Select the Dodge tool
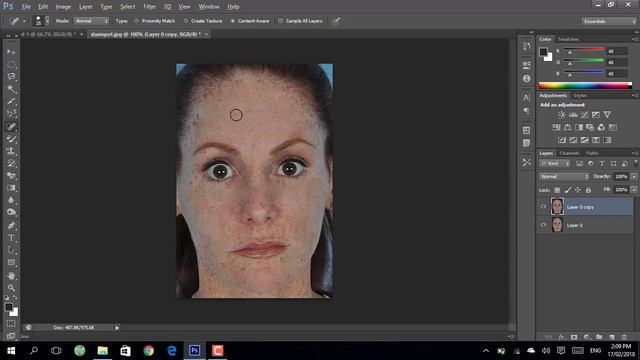Image resolution: width=640 pixels, height=360 pixels. click(11, 213)
